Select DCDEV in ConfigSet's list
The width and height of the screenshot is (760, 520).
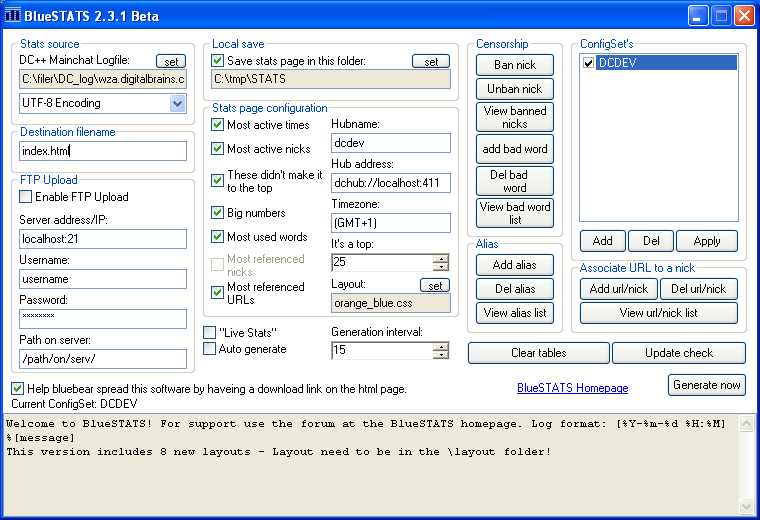[666, 63]
